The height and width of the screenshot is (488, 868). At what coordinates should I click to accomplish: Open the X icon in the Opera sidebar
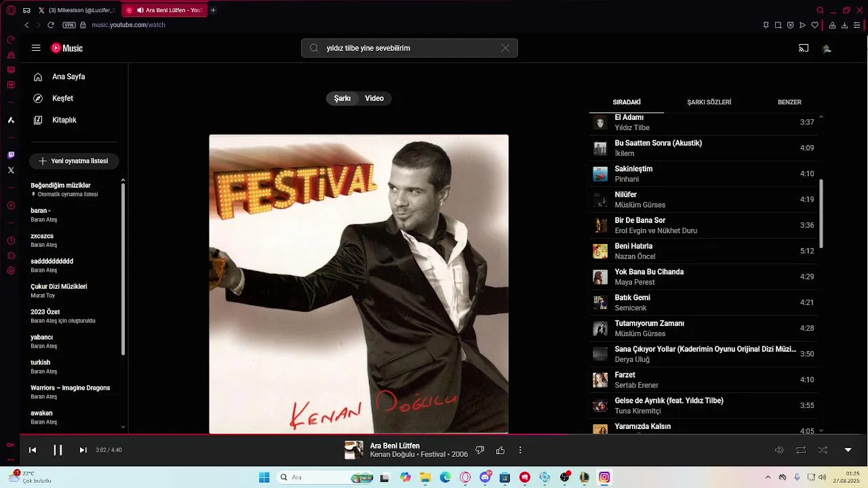click(x=11, y=170)
